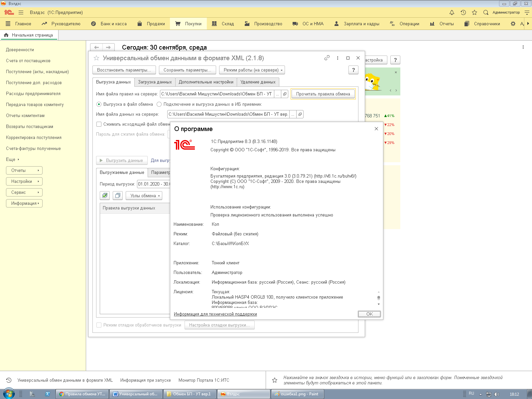Expand Узлы обмена dropdown
This screenshot has height=399, width=532.
pyautogui.click(x=144, y=196)
